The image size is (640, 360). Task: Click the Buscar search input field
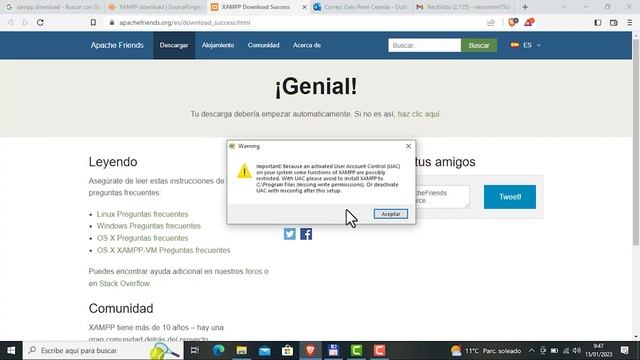(x=424, y=45)
